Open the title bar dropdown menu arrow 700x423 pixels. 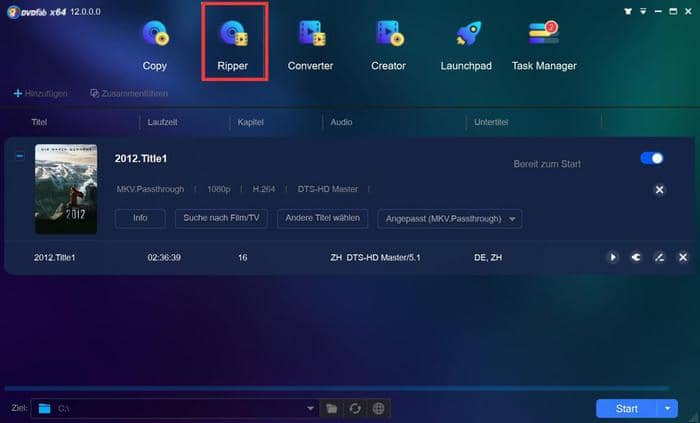coord(643,11)
